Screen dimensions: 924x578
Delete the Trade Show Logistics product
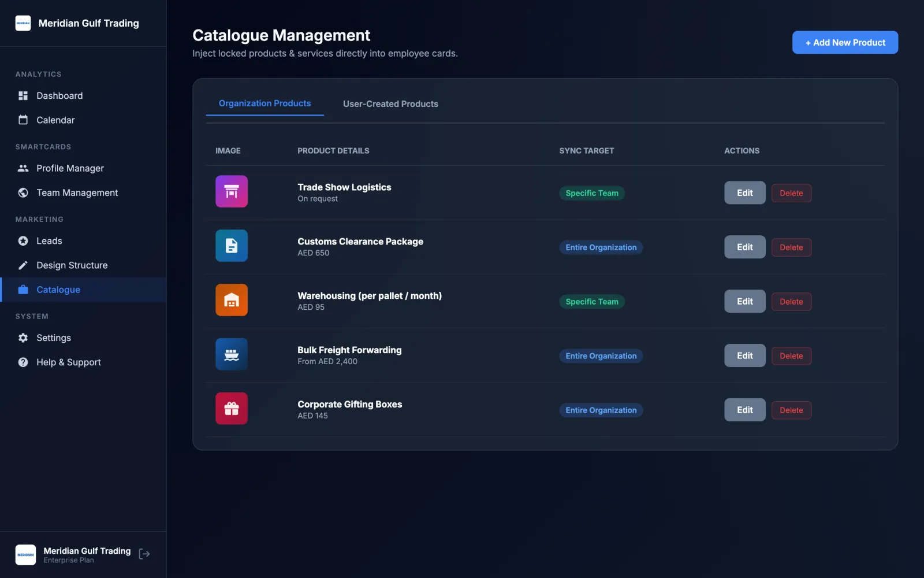[x=791, y=194]
